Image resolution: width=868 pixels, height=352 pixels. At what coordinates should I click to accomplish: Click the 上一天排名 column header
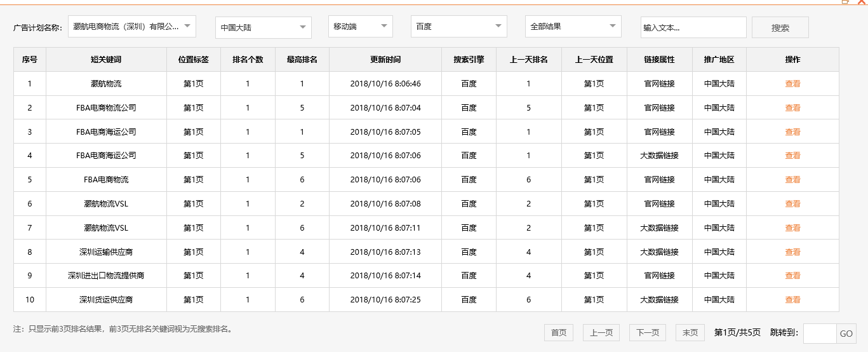[x=528, y=60]
